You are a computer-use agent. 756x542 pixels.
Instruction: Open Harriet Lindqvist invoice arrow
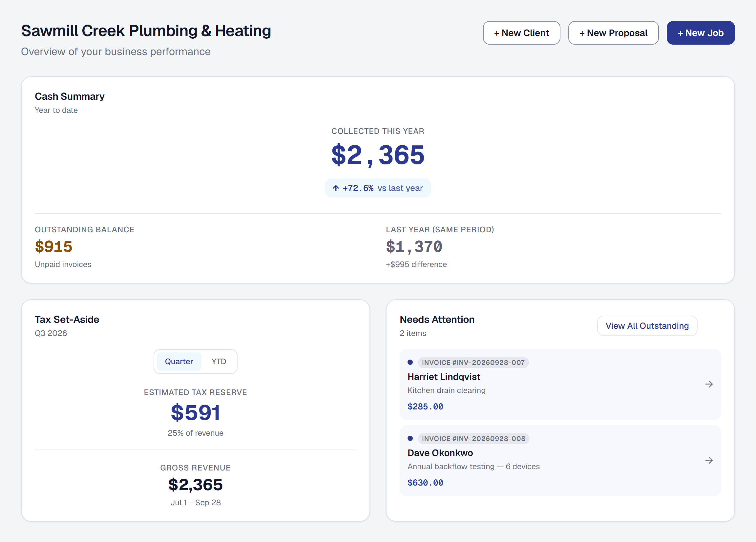pyautogui.click(x=709, y=384)
